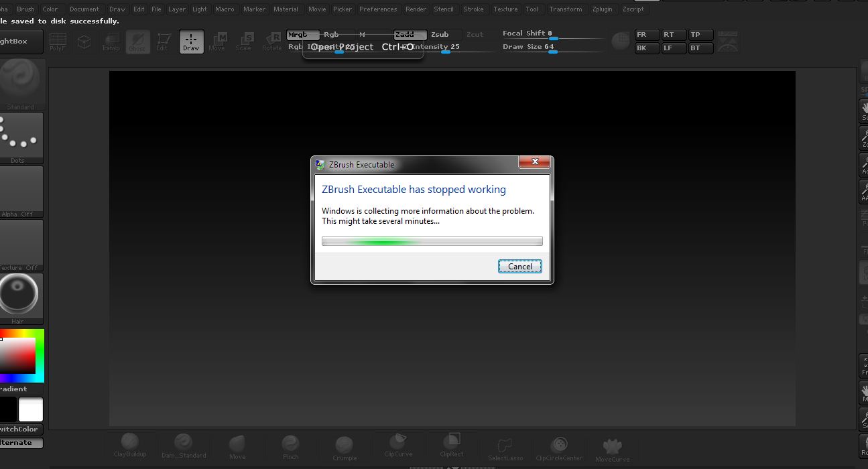Open the Dots stroke selector

pyautogui.click(x=21, y=137)
